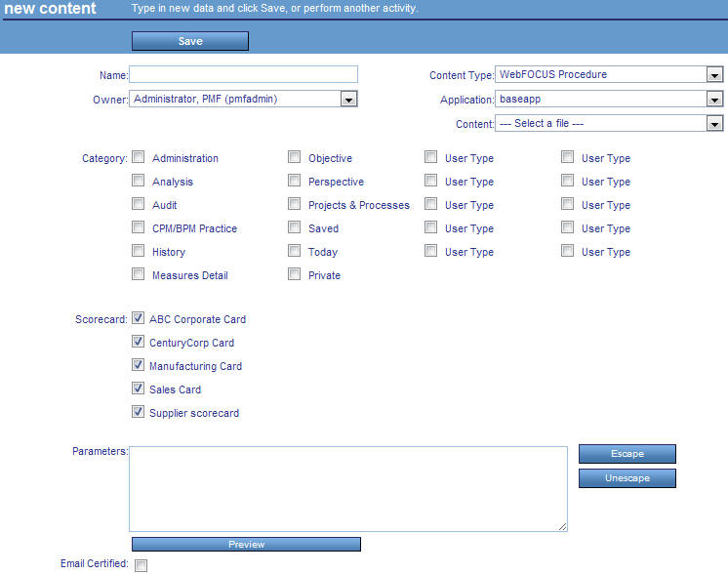Click the 'Measures Detail' label
The width and height of the screenshot is (728, 574).
190,275
